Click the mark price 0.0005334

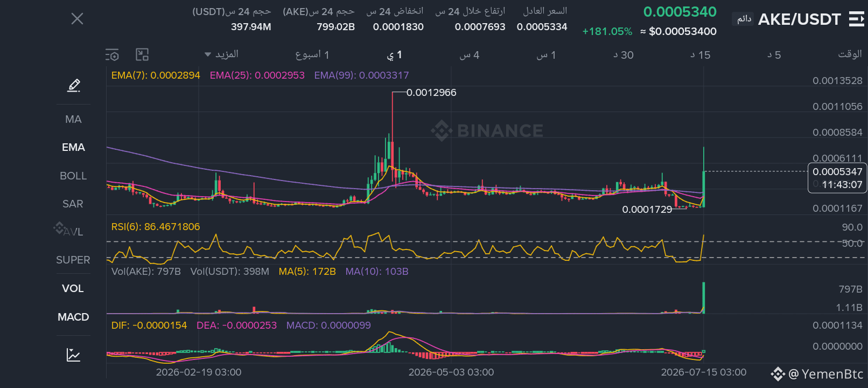542,26
